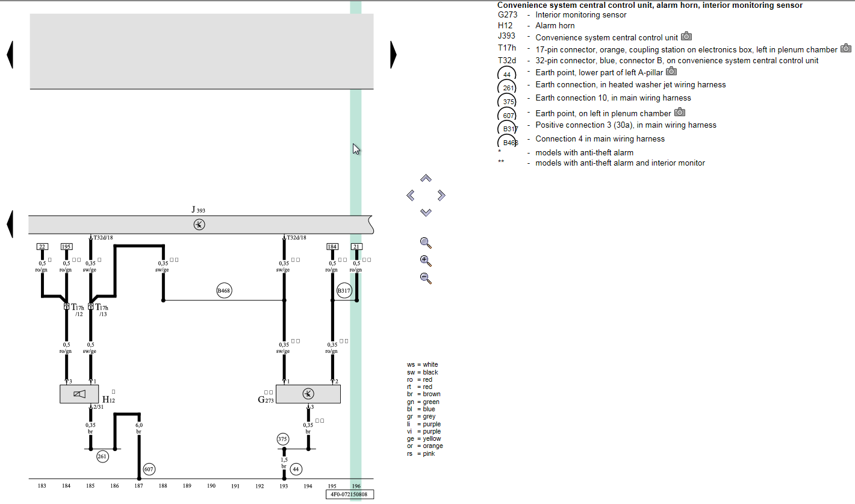Click the B468 connection node in diagram
This screenshot has height=504, width=855.
224,291
